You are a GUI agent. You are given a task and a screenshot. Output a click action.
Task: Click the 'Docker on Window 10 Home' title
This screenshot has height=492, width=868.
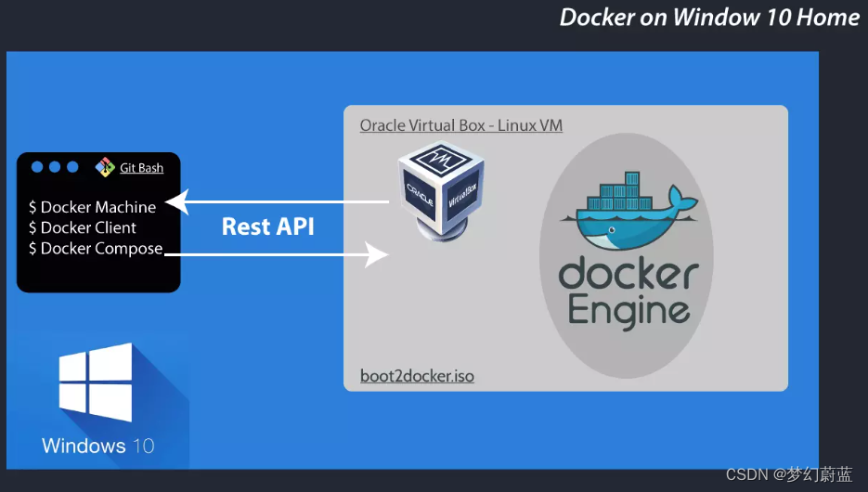click(709, 17)
